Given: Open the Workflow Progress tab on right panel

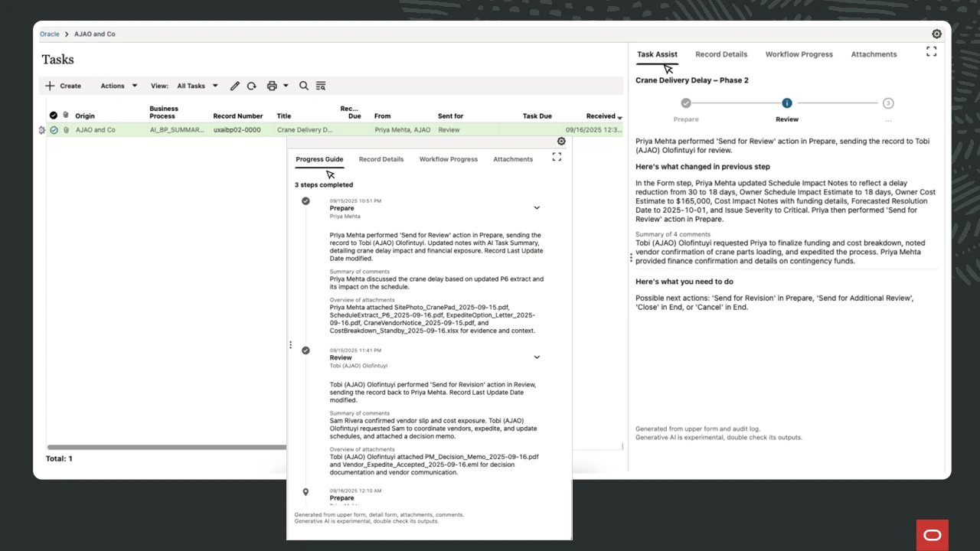Looking at the screenshot, I should coord(799,54).
